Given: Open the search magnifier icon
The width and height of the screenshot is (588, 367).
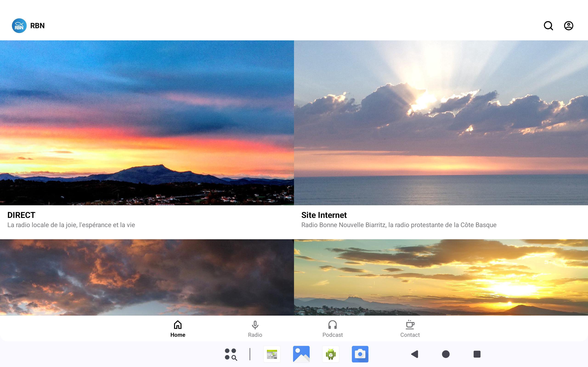Looking at the screenshot, I should pyautogui.click(x=548, y=26).
